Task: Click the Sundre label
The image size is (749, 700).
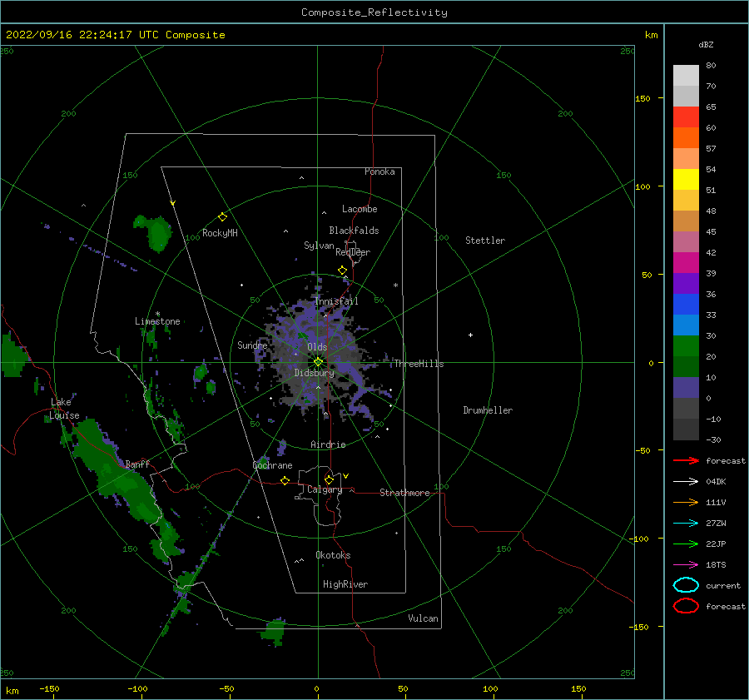Action: pos(252,345)
